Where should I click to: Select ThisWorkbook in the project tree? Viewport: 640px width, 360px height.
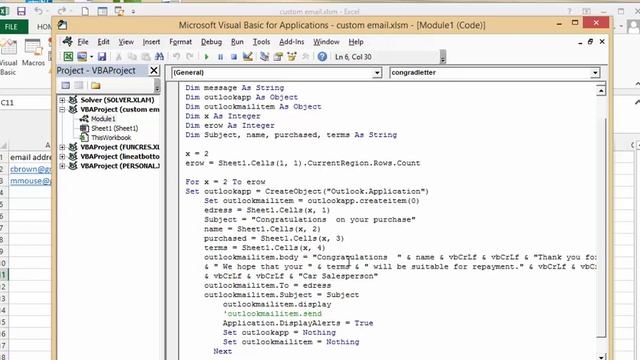coord(111,138)
